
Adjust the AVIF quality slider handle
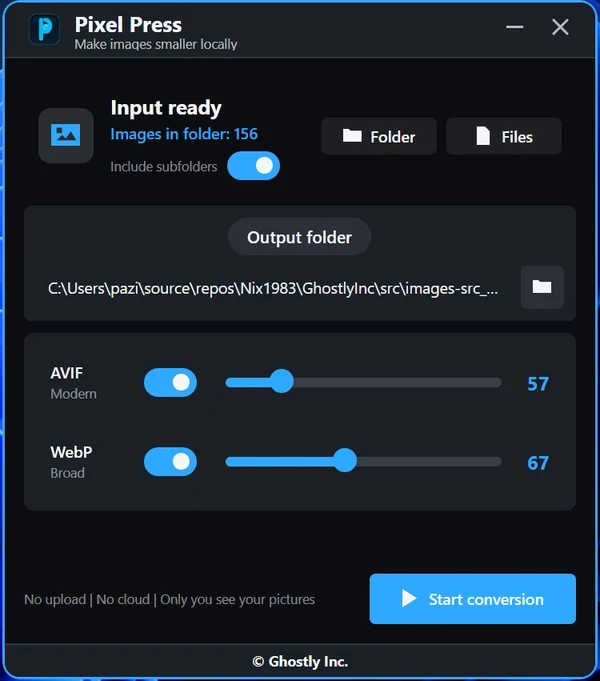pos(282,381)
